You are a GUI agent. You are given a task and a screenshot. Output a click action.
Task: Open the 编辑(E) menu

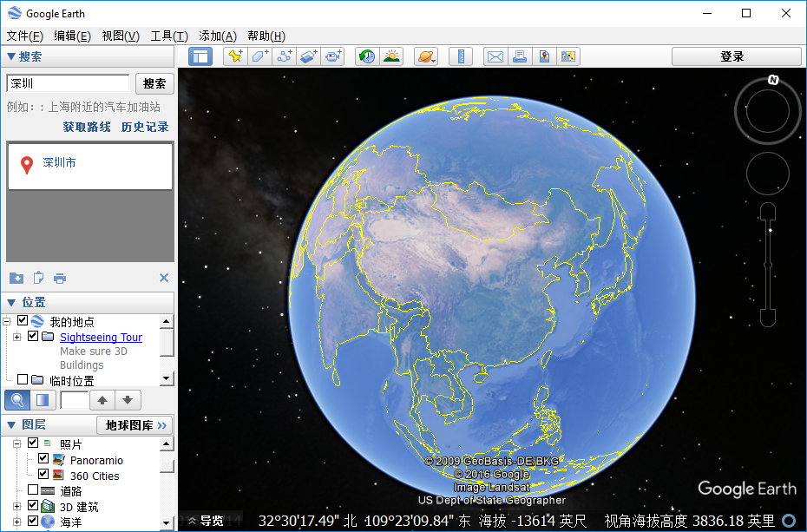(73, 36)
